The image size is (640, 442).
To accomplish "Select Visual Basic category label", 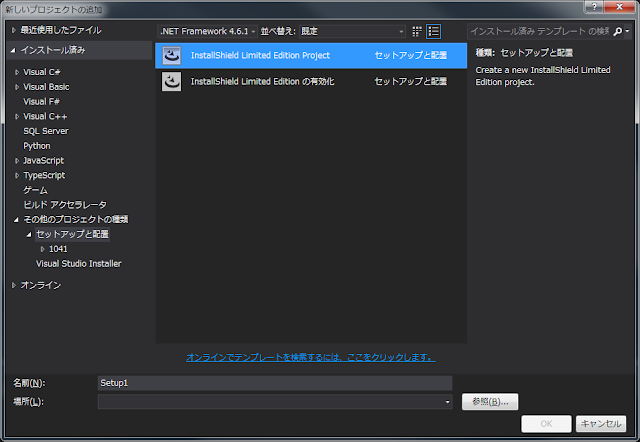I will (x=46, y=87).
